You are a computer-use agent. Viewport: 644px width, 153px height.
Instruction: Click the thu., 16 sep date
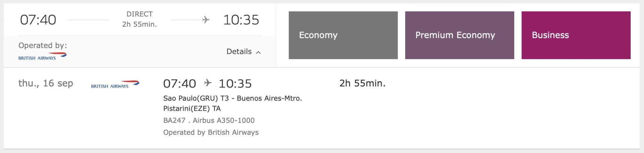[46, 83]
